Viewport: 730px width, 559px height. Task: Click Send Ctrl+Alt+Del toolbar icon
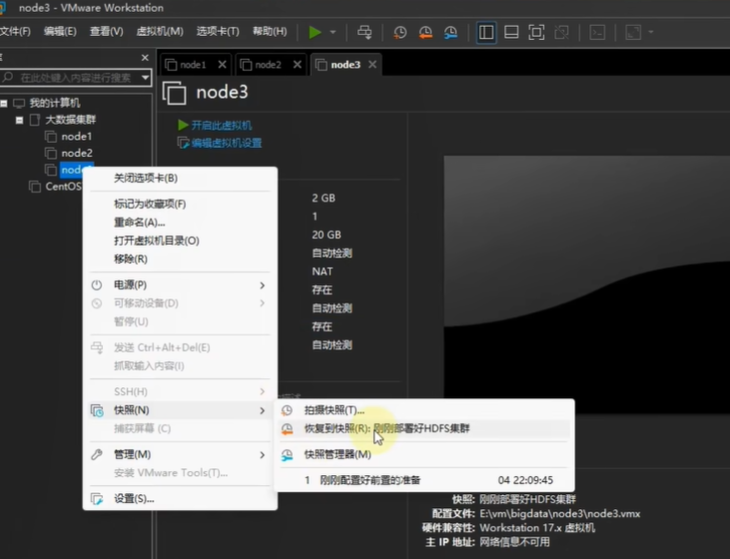365,32
